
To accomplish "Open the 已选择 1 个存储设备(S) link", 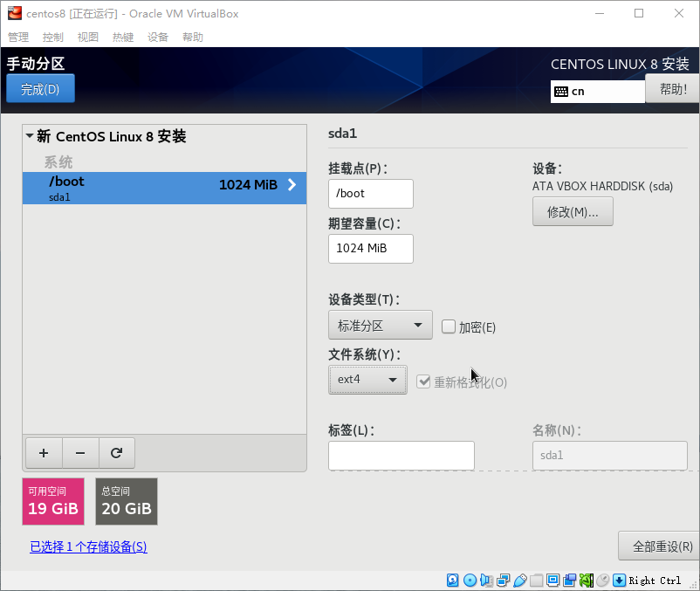I will tap(88, 546).
